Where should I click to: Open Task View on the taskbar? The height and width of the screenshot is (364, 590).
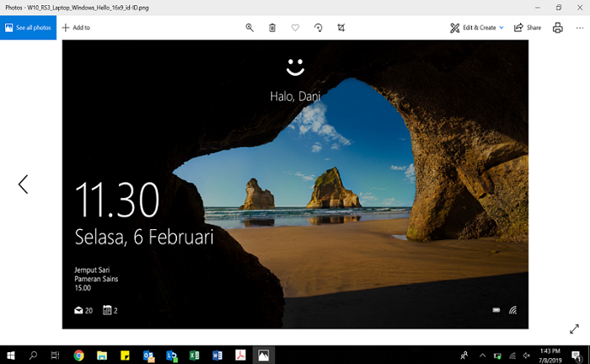point(56,355)
